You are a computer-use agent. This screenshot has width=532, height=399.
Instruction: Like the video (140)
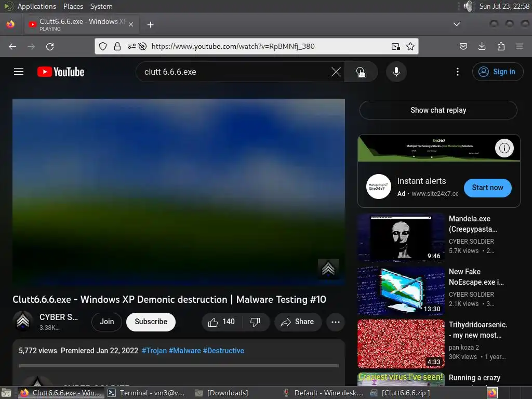pyautogui.click(x=222, y=322)
